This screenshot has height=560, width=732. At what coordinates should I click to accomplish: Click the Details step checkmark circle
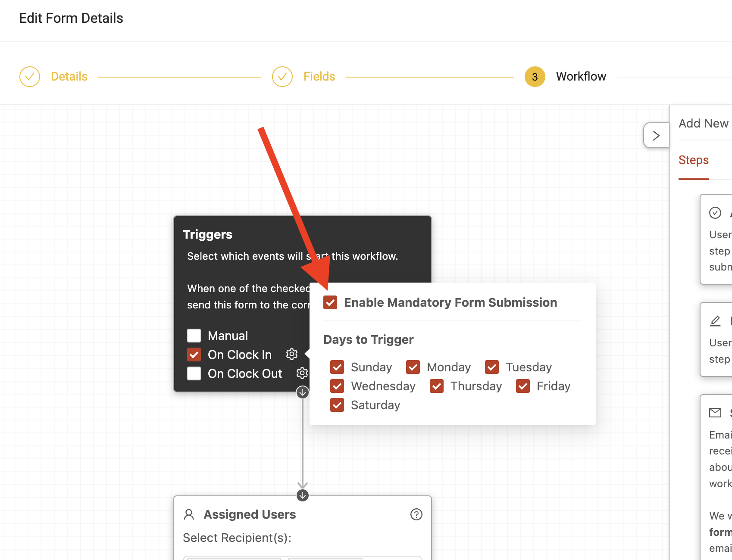click(x=30, y=77)
